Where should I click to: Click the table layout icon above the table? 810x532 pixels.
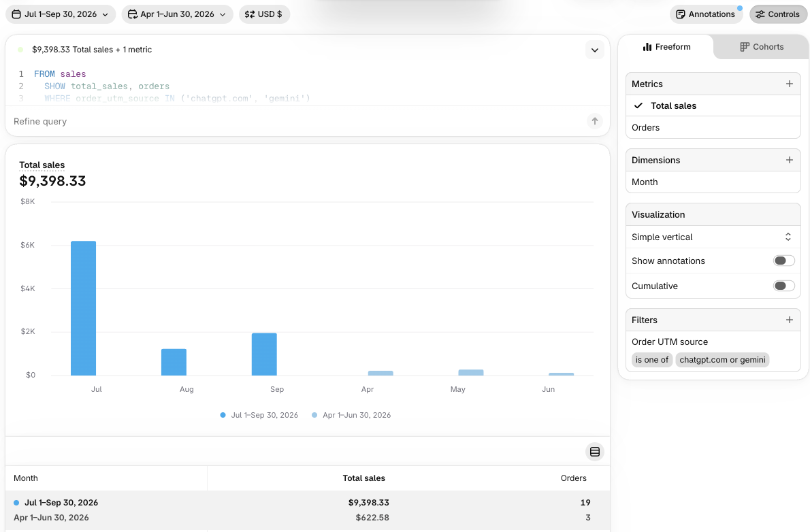pos(595,452)
